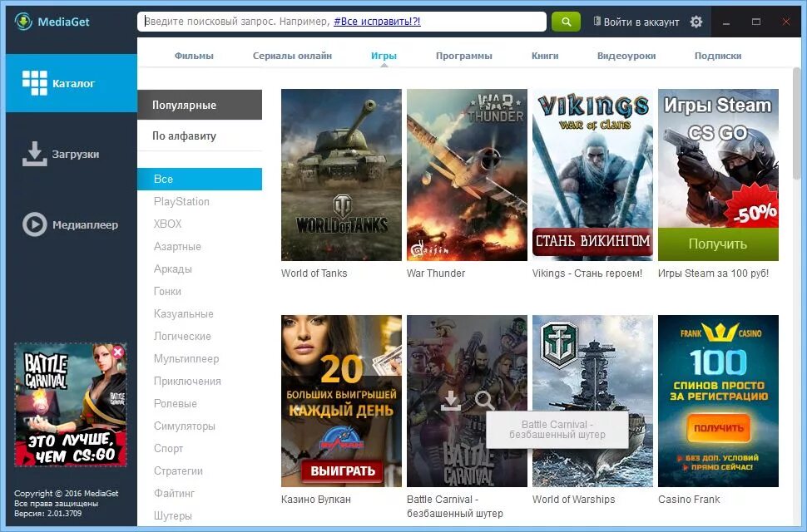Click magnifier icon on Battle Carnival card
The image size is (807, 532).
coord(484,401)
